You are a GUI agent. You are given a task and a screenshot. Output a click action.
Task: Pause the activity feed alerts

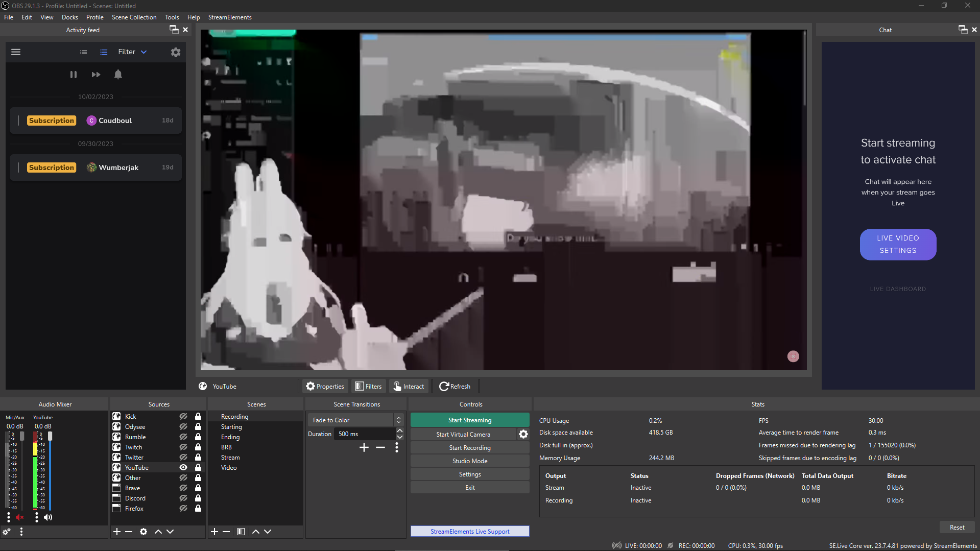click(x=74, y=75)
